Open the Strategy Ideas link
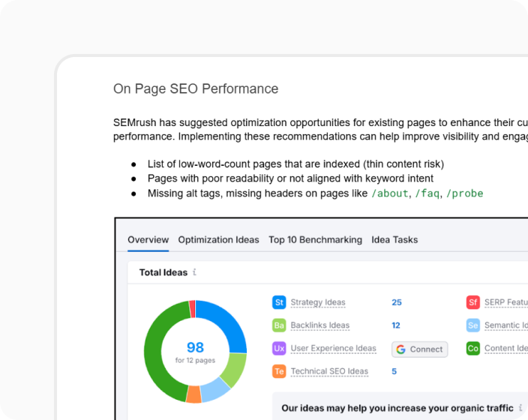This screenshot has height=420, width=528. pyautogui.click(x=318, y=302)
